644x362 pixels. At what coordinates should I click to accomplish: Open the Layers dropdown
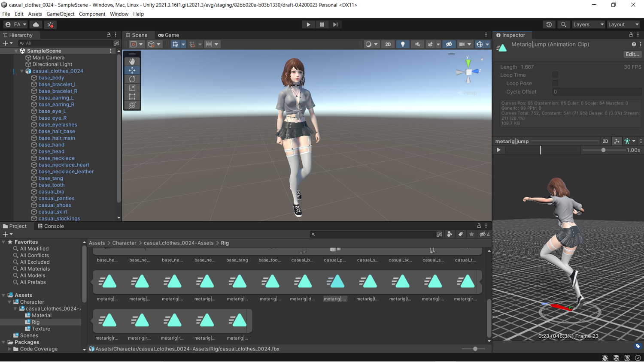(588, 24)
